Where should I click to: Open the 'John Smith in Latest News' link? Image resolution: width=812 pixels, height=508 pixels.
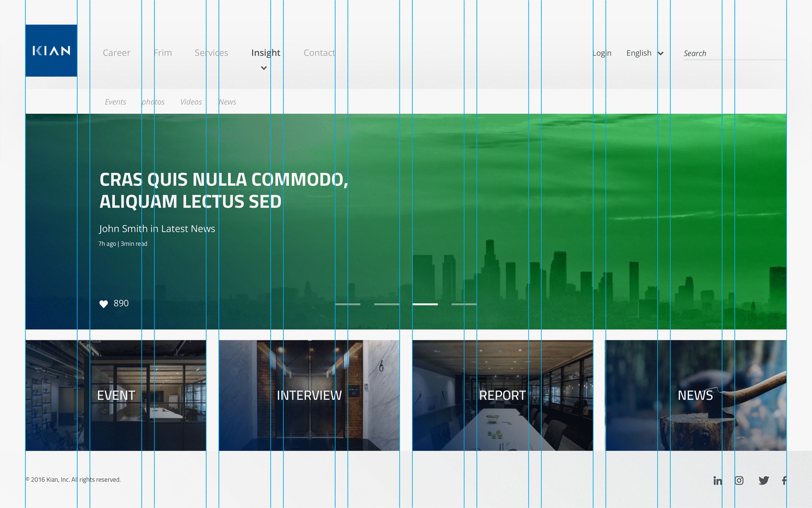pyautogui.click(x=157, y=229)
